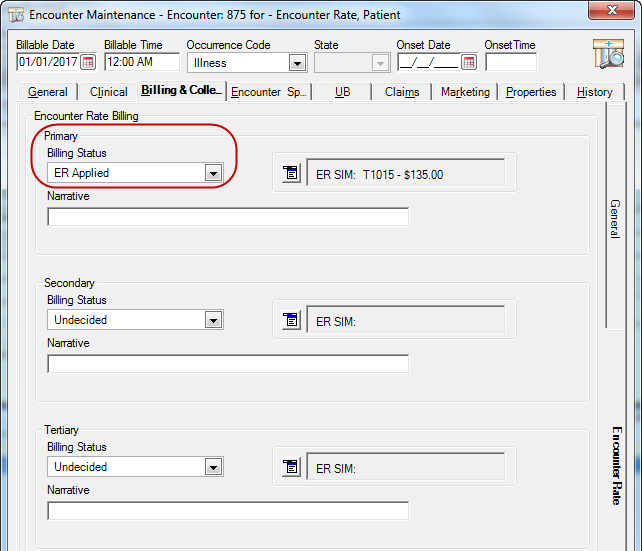The width and height of the screenshot is (642, 551).
Task: Open the encounter search magnifier icon
Action: pos(608,53)
